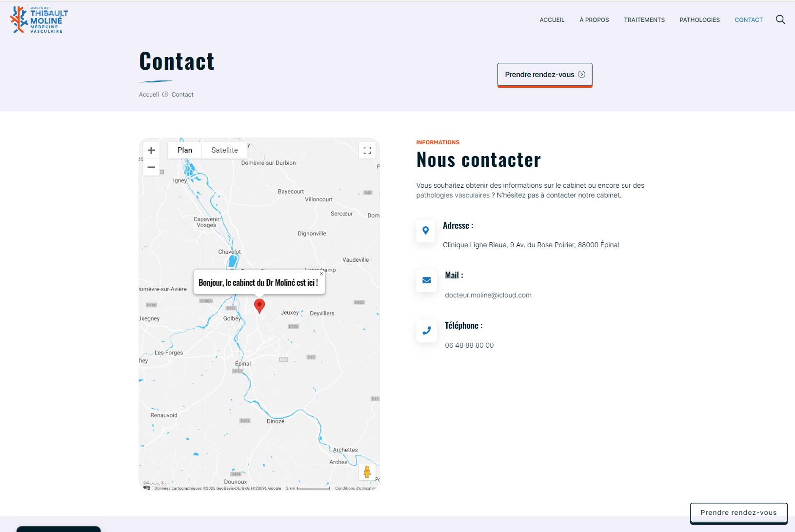Select the Street View pegman icon
Screen dimensions: 795x532
(x=367, y=472)
